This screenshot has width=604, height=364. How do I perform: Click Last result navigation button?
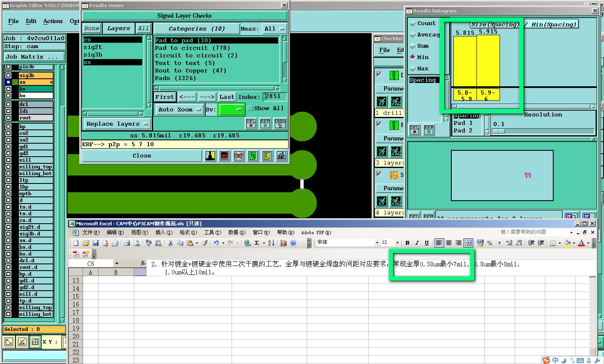(227, 97)
